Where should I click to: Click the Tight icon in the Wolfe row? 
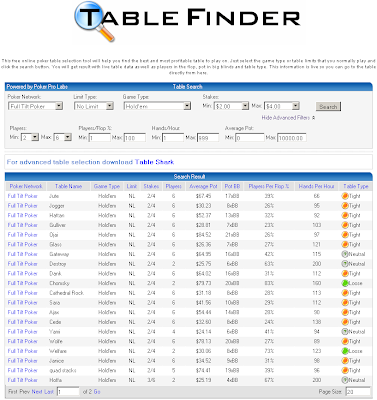[x=345, y=341]
